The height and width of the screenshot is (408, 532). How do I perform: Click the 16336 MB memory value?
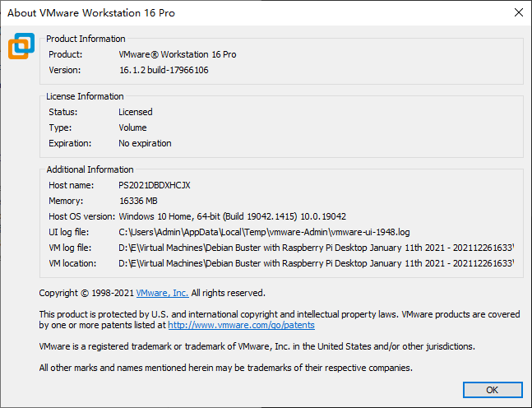(x=138, y=201)
